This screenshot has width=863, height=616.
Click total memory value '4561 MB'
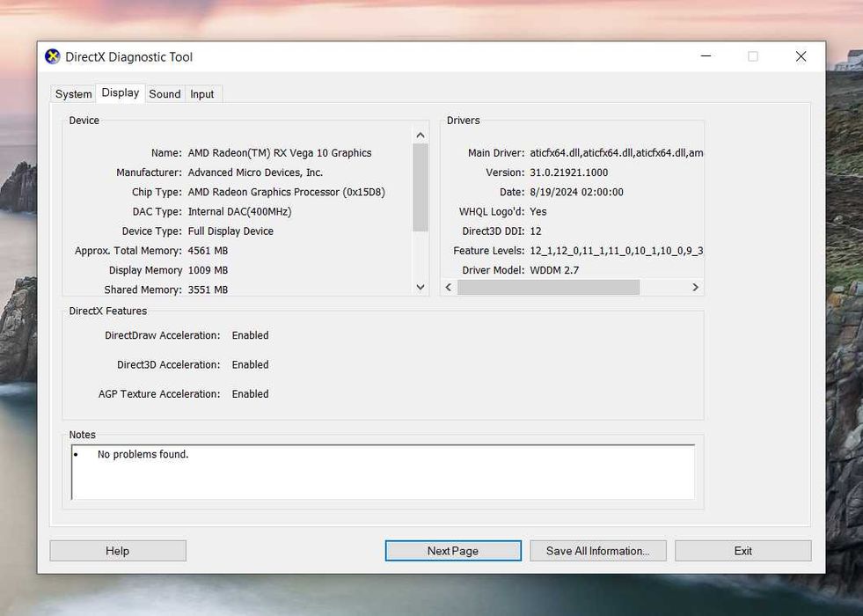[x=208, y=251]
